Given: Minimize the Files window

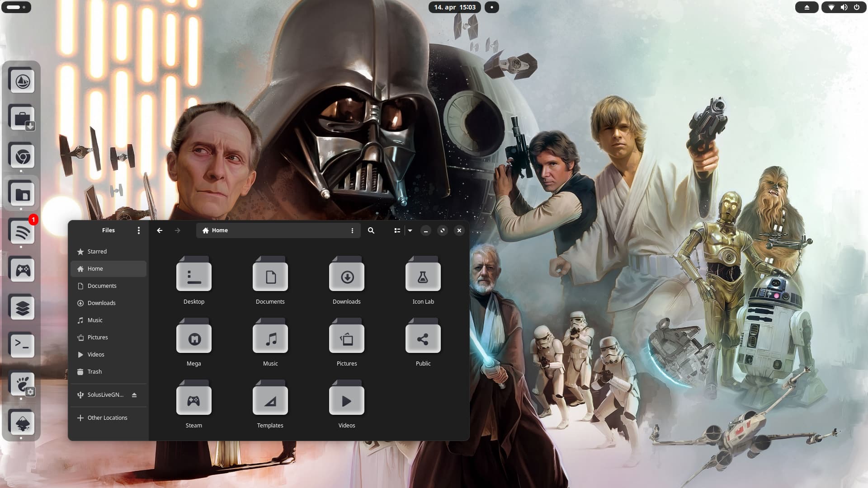Looking at the screenshot, I should point(426,230).
